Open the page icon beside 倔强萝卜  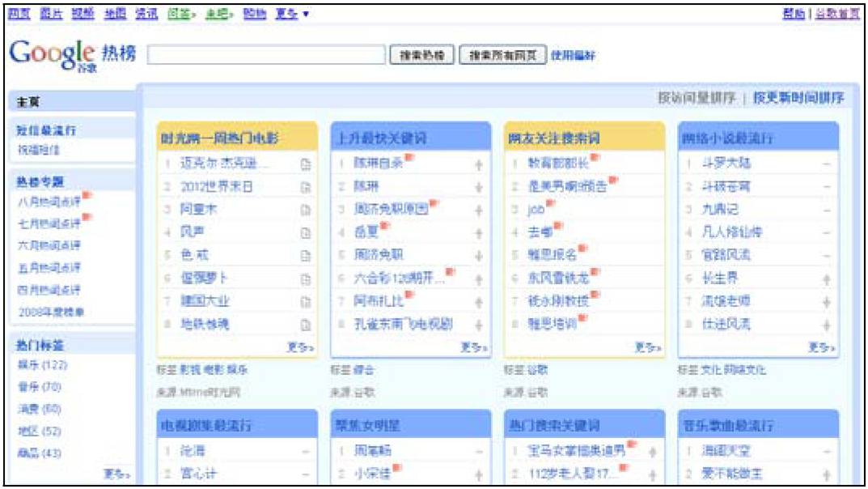coord(306,279)
